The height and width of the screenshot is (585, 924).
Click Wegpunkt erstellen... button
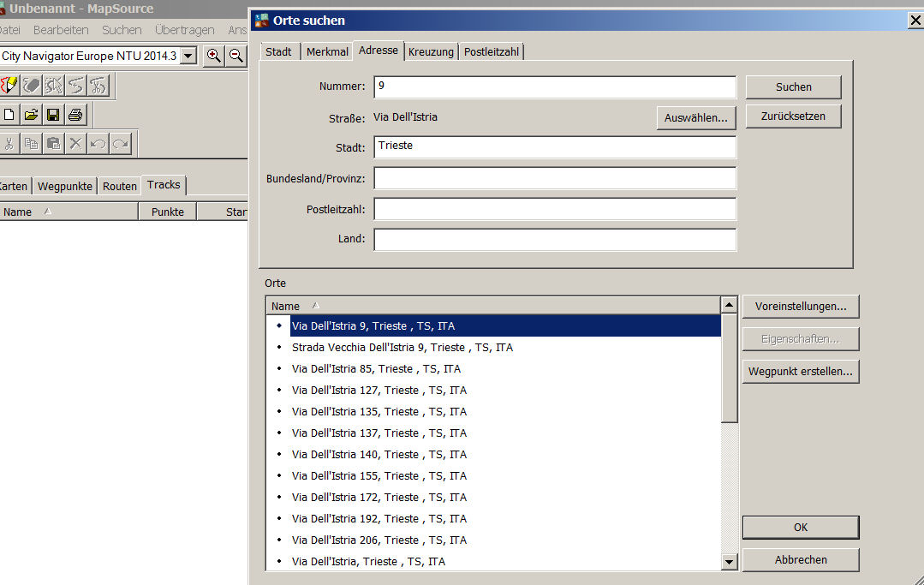coord(800,372)
